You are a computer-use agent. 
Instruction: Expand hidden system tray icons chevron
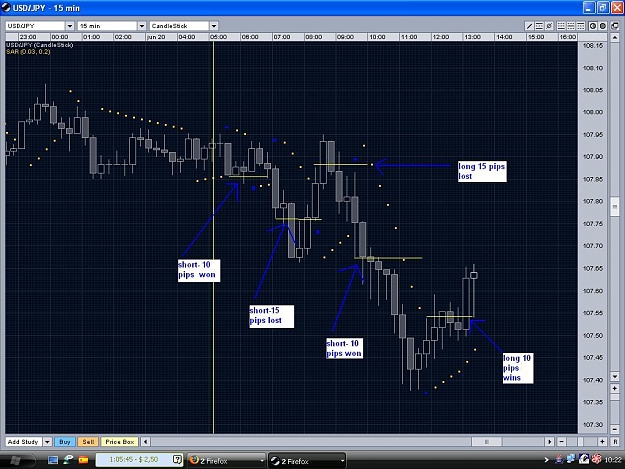click(x=546, y=460)
